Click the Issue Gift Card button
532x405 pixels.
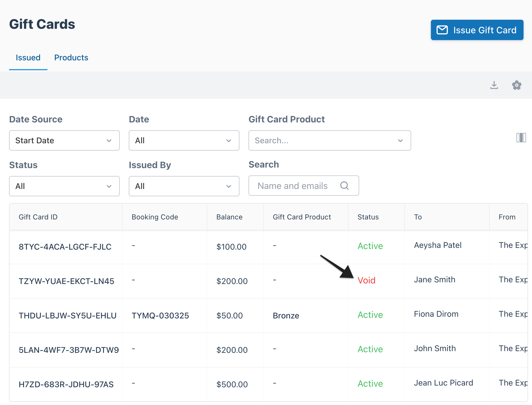click(x=477, y=30)
